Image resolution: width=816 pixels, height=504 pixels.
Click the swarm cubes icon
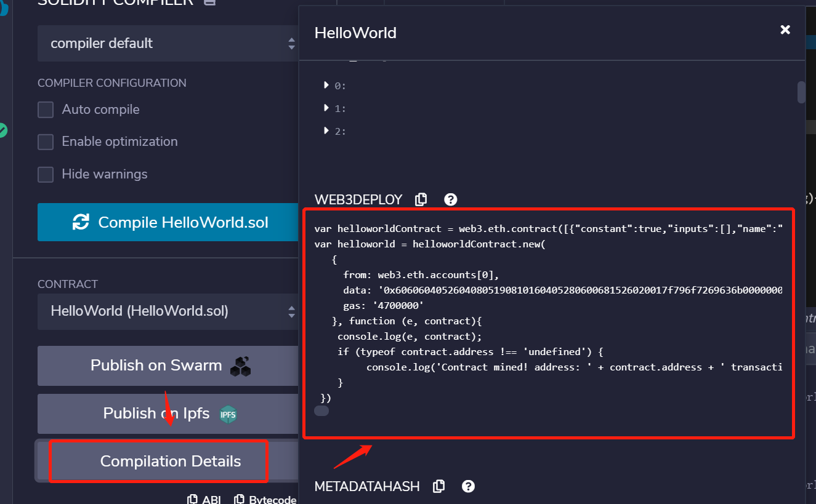click(x=240, y=366)
